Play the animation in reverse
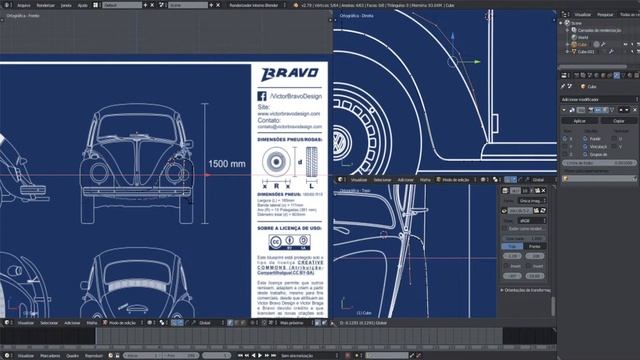Screen dimensions: 640x360 click(253, 356)
